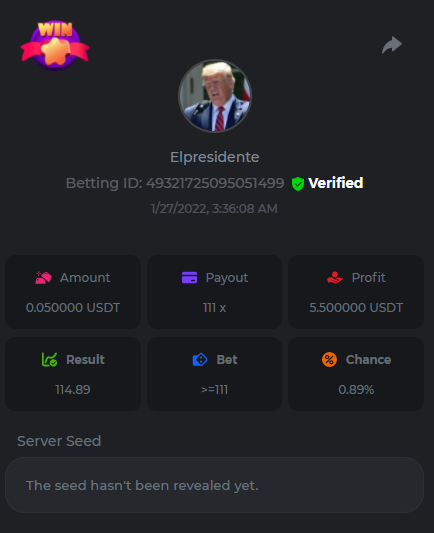434x533 pixels.
Task: Click the Verified label
Action: click(x=336, y=183)
